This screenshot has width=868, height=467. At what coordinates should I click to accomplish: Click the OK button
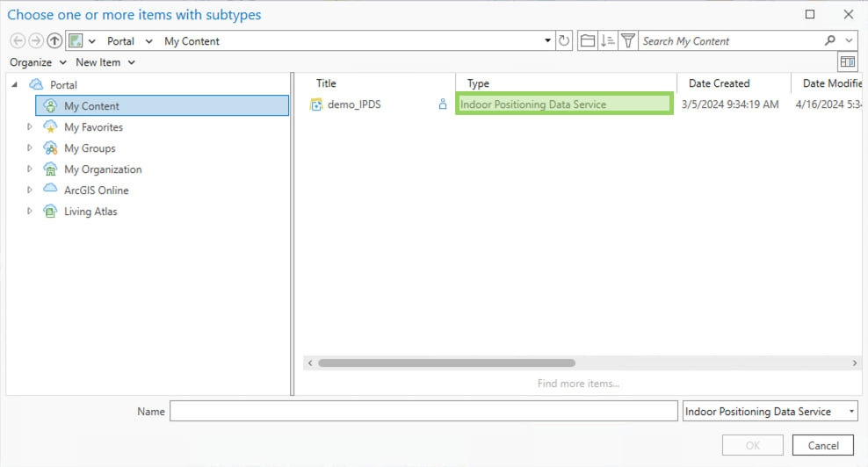click(x=752, y=445)
